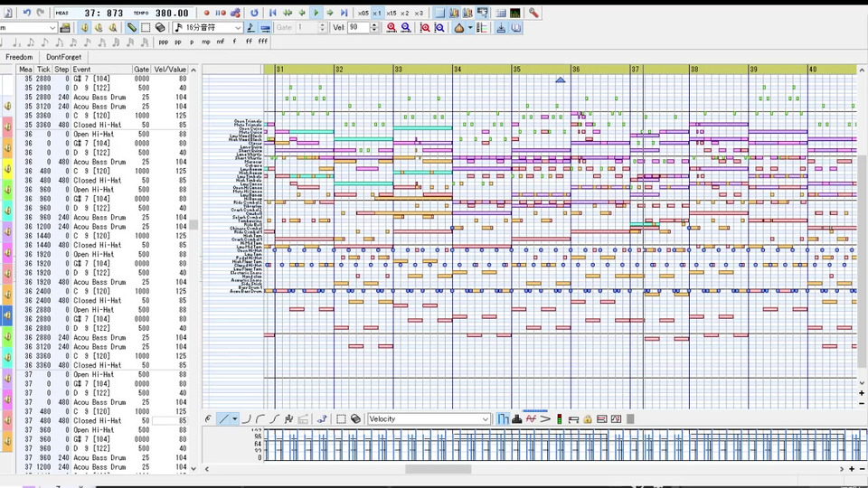This screenshot has width=868, height=488.
Task: Select the mp dynamics button
Action: click(206, 42)
